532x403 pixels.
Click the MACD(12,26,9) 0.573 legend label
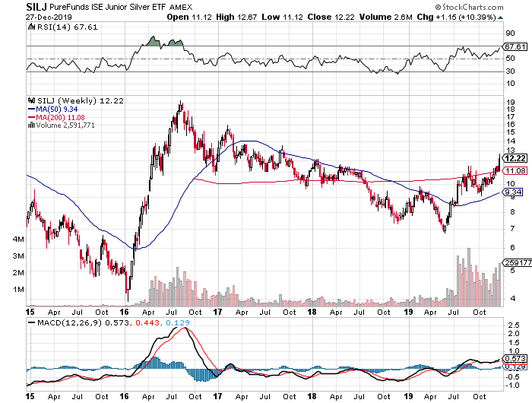tap(84, 322)
